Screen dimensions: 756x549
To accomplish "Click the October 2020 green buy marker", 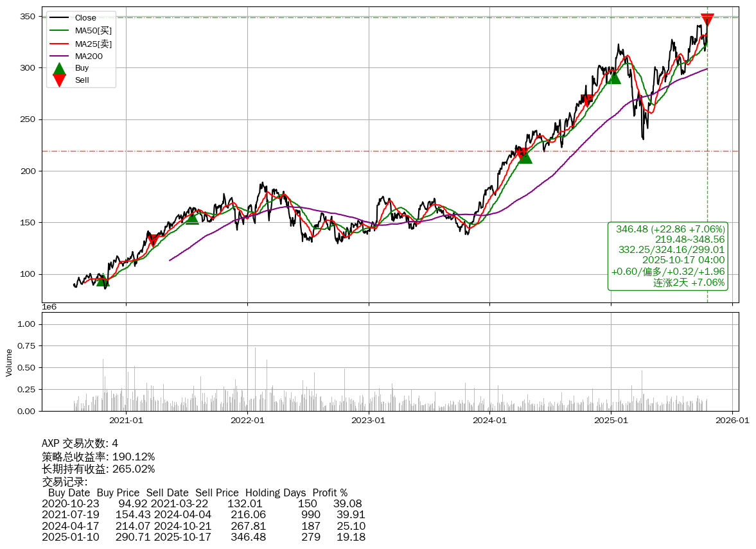I will [x=103, y=280].
